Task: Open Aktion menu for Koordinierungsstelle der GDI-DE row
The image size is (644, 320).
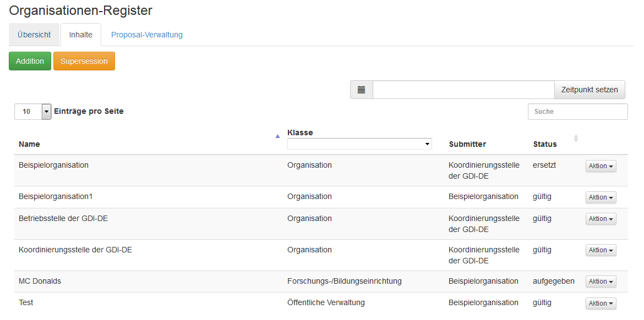Action: (601, 250)
